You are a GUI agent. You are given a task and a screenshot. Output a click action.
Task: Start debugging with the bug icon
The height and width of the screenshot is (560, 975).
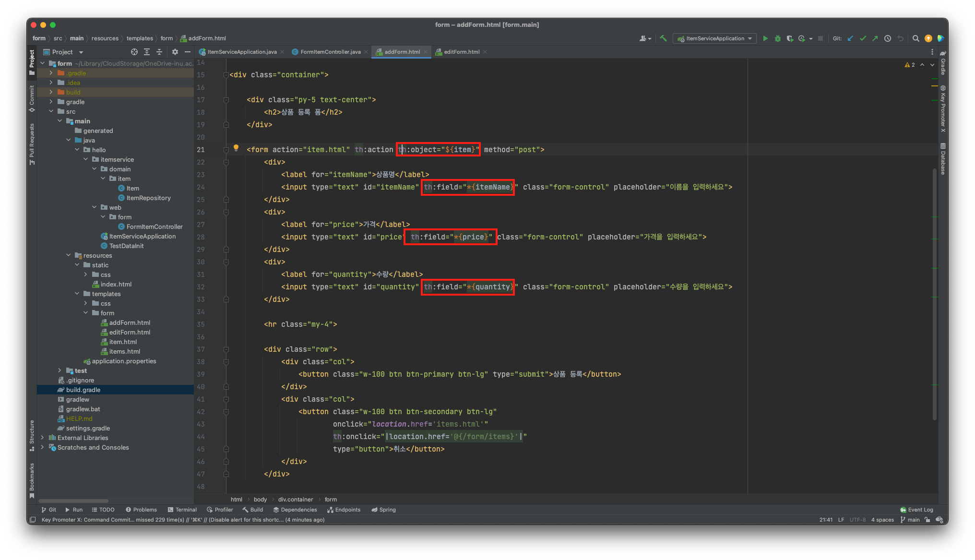click(x=778, y=38)
